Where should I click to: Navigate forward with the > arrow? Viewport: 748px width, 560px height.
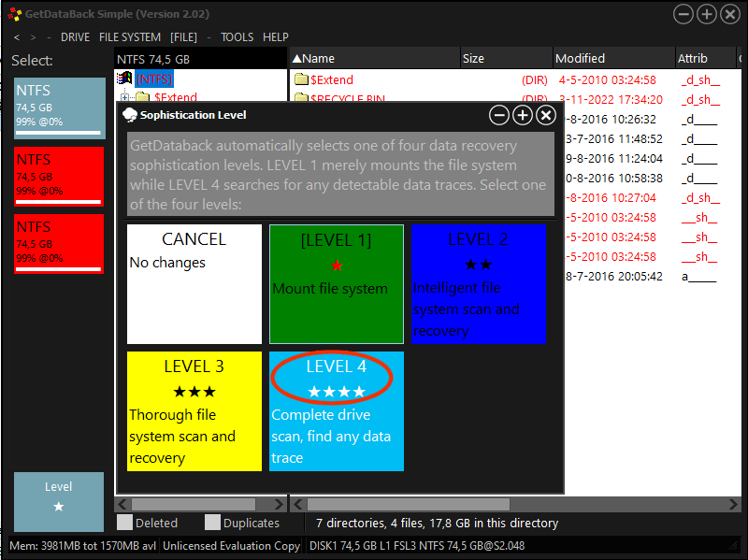click(x=33, y=37)
